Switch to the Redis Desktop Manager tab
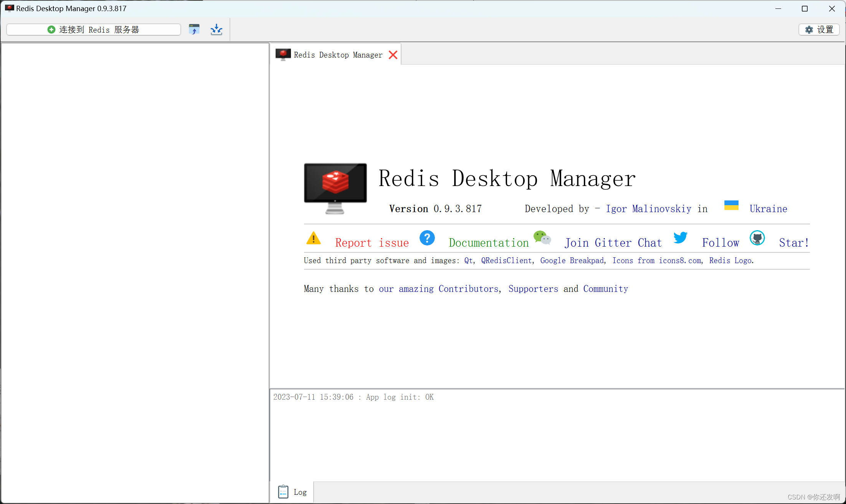This screenshot has height=504, width=846. point(337,54)
